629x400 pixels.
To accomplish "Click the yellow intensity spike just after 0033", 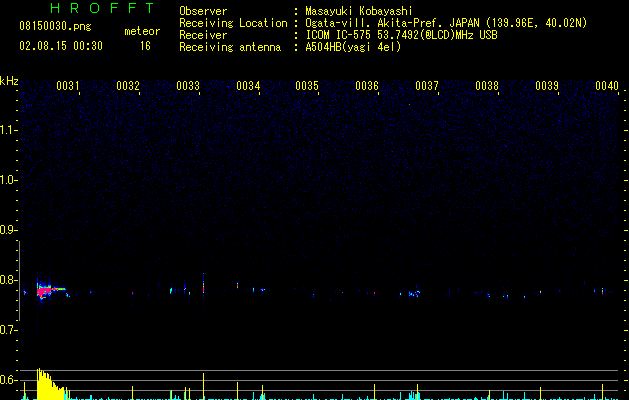I will pyautogui.click(x=203, y=386).
